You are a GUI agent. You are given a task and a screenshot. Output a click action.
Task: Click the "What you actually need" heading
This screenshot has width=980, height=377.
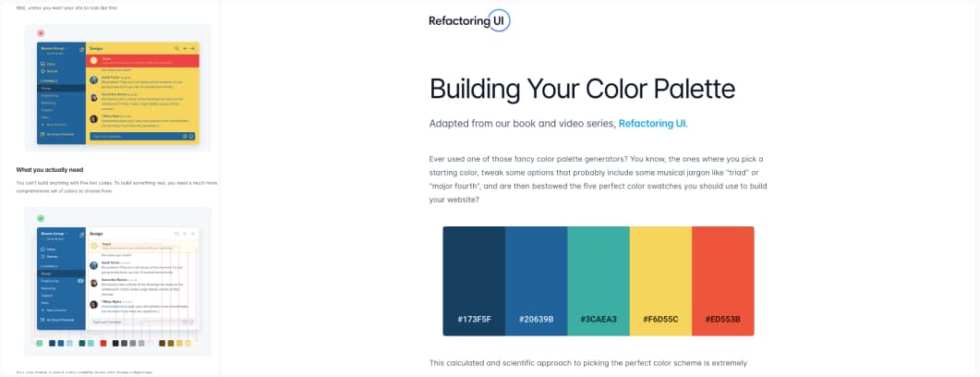(52, 170)
